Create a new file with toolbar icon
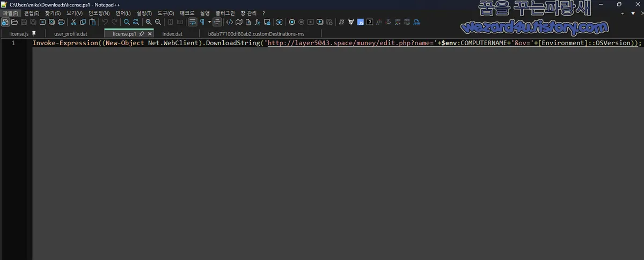 (x=5, y=22)
